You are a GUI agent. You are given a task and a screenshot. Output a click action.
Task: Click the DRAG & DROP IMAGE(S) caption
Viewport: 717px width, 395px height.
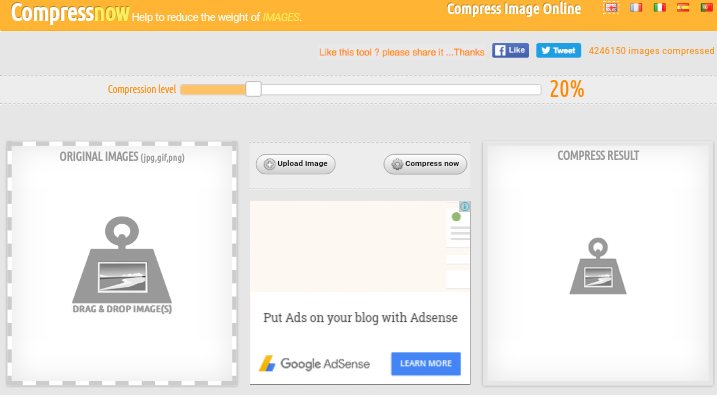pos(122,309)
